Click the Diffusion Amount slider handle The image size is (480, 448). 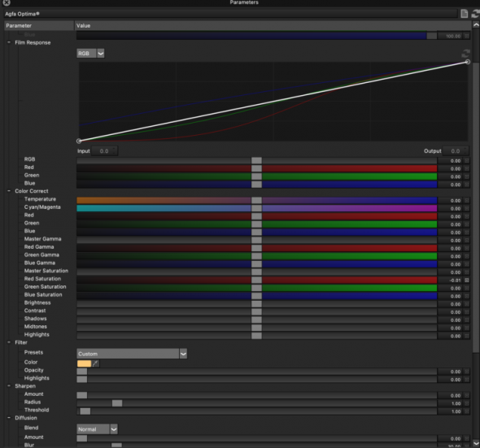tap(81, 438)
